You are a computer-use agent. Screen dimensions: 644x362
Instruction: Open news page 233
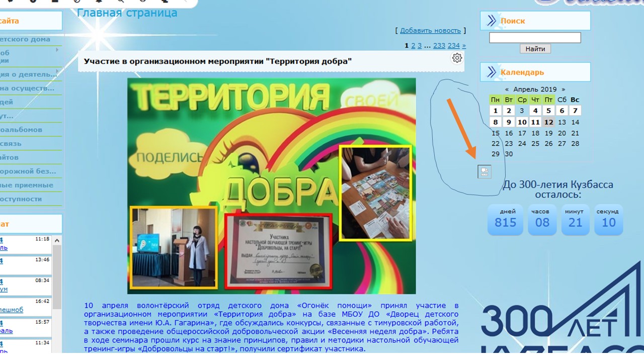[439, 46]
